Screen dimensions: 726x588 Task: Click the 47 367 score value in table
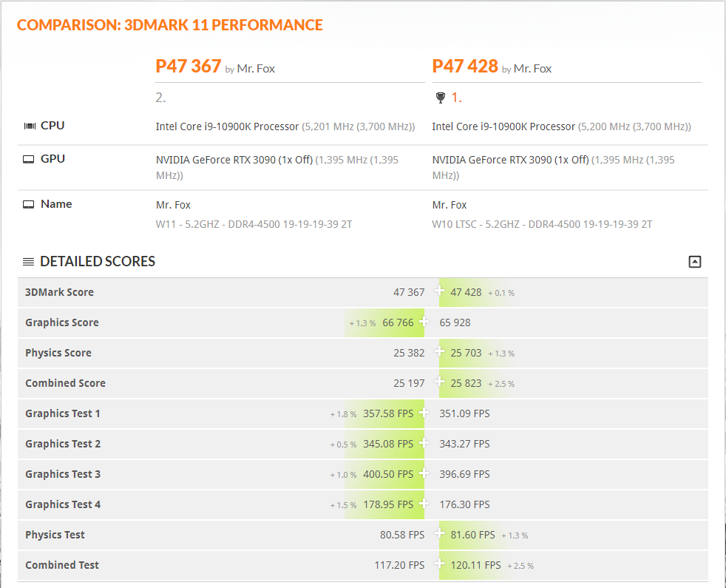[x=409, y=292]
